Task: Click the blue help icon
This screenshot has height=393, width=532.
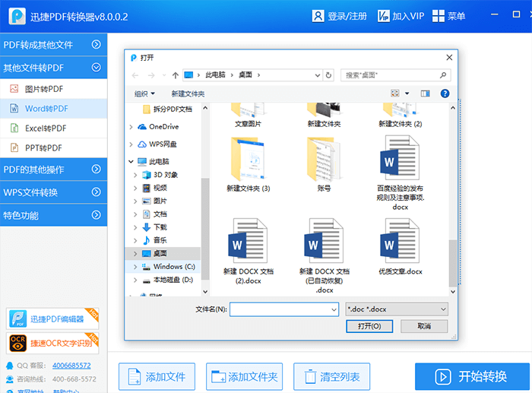Action: (445, 93)
